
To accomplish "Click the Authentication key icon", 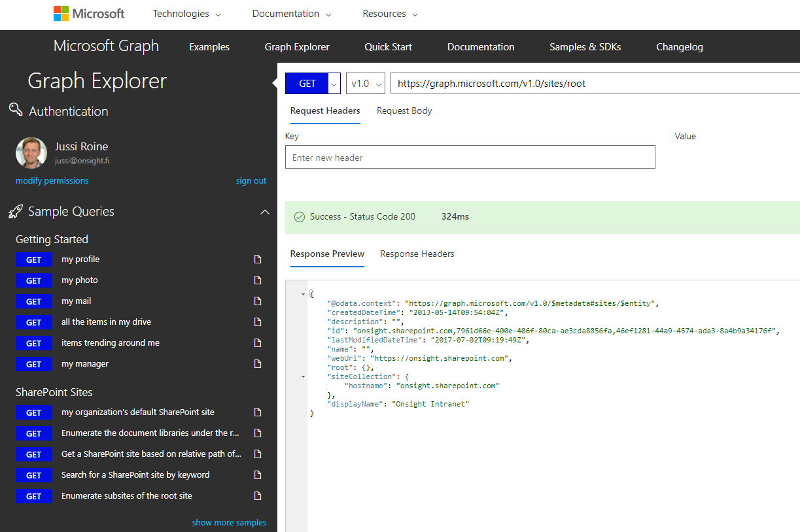I will (16, 109).
